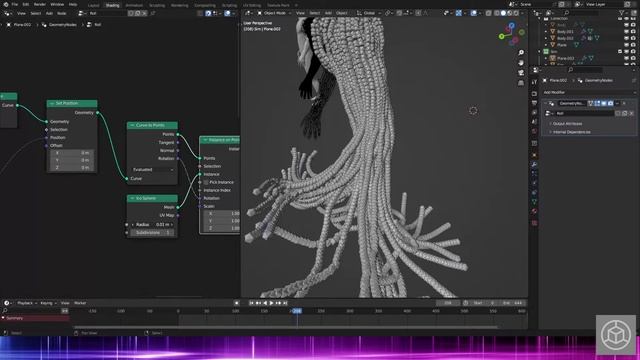This screenshot has width=640, height=360.
Task: Toggle viewport overlays button
Action: click(473, 13)
